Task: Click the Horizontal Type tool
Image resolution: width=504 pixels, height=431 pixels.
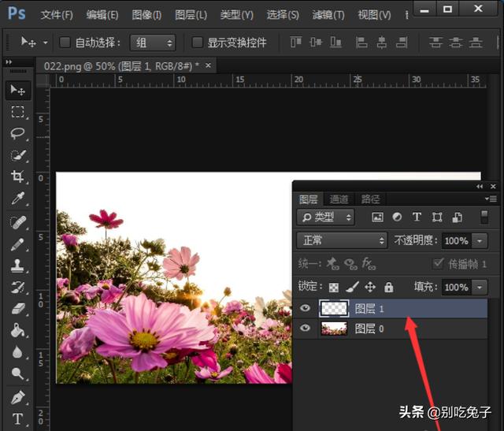Action: 17,418
